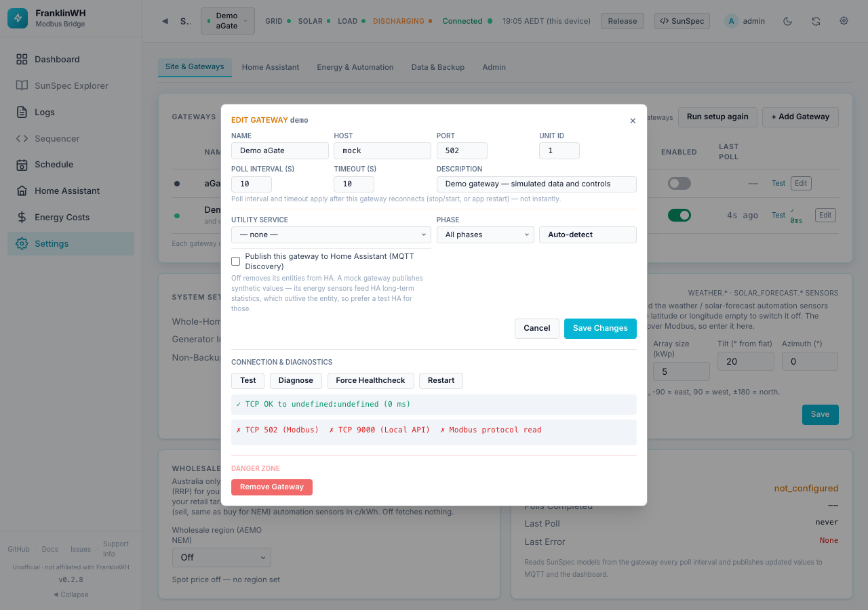Open the header gear settings icon
The image size is (868, 610).
click(844, 21)
